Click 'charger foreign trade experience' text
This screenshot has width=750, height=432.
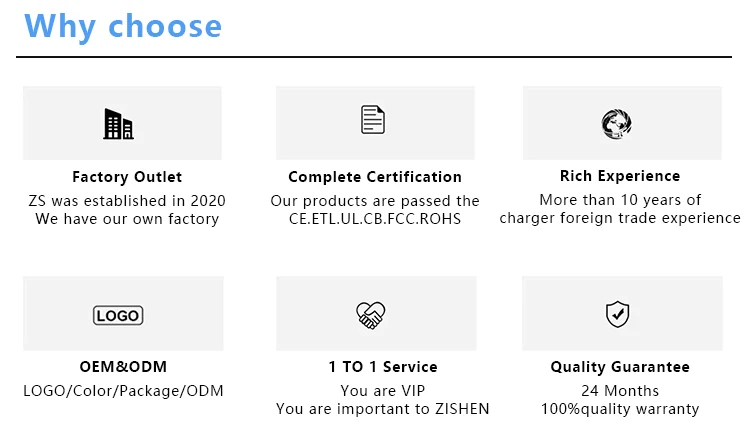coord(620,218)
